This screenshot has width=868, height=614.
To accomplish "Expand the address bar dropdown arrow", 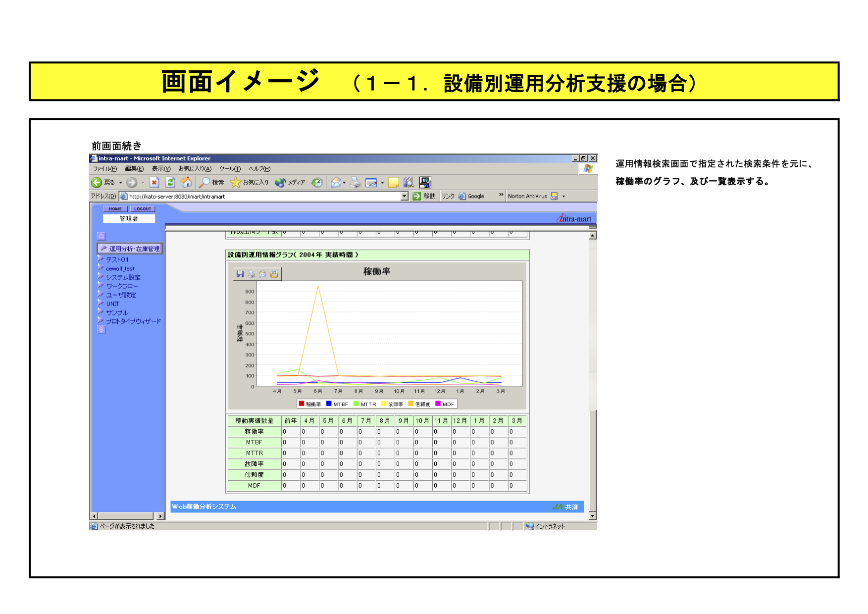I will (405, 196).
